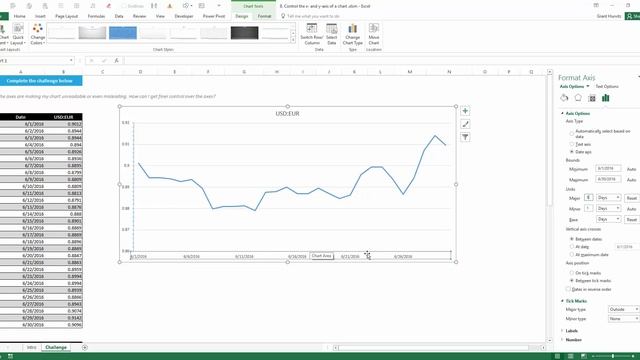Open Chart Styles brush button

(x=465, y=124)
